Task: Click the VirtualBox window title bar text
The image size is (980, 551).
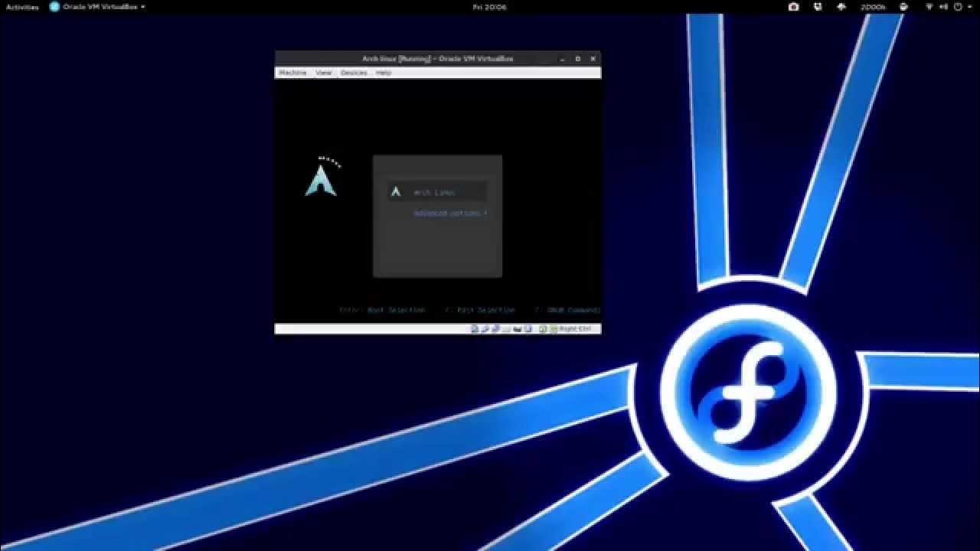Action: tap(438, 58)
